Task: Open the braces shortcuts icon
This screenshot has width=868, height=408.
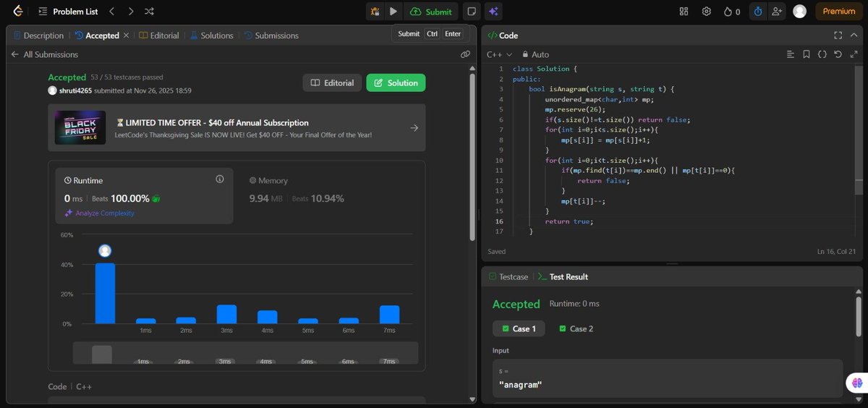Action: point(822,54)
